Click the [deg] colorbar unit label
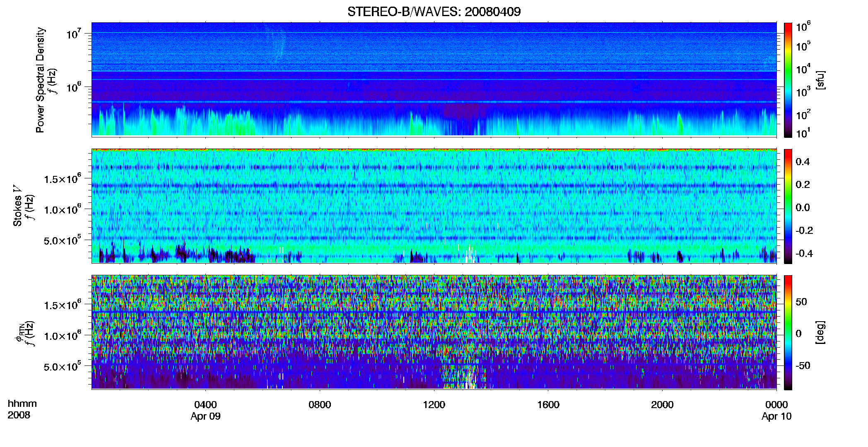This screenshot has height=447, width=868. [x=820, y=332]
